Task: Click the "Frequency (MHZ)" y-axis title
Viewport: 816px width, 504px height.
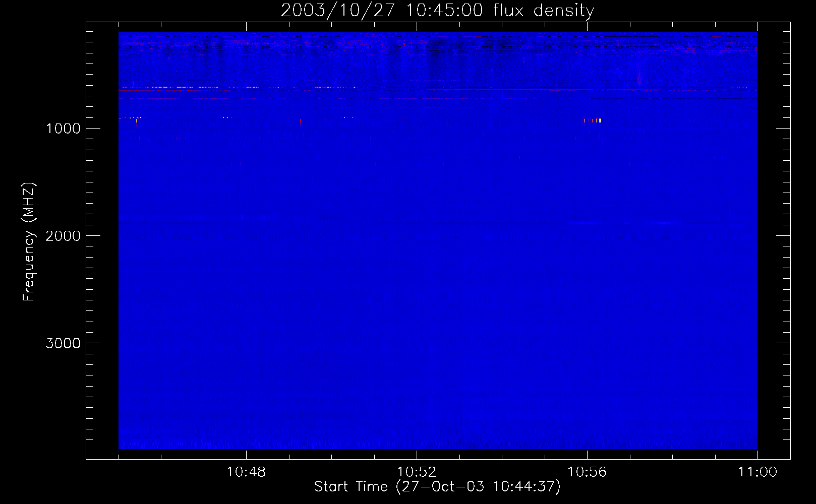Action: [29, 242]
